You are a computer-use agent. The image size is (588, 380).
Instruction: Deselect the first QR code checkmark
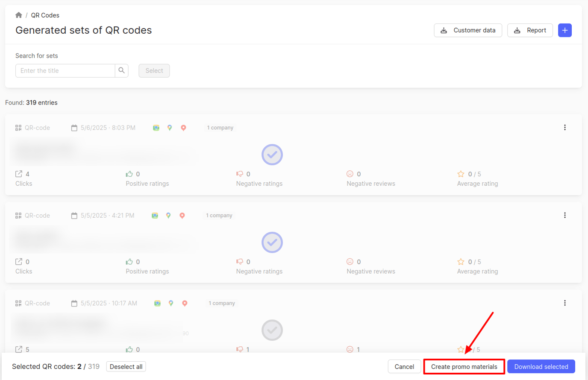point(272,155)
